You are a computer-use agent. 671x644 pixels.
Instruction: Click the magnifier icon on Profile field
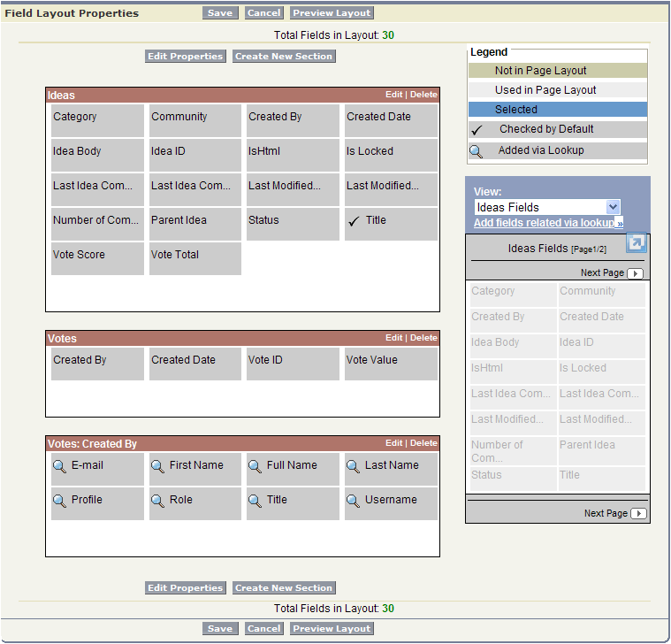pyautogui.click(x=60, y=501)
